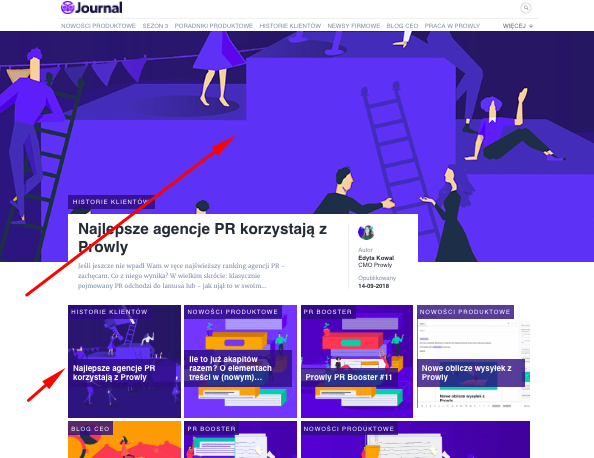Open Poradniki Produktowe category

click(213, 26)
